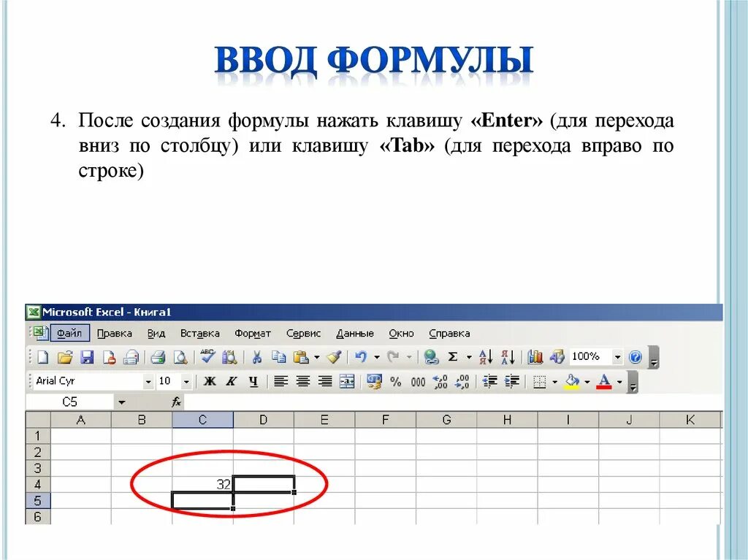
Task: Insert hyperlink with globe icon
Action: [431, 357]
